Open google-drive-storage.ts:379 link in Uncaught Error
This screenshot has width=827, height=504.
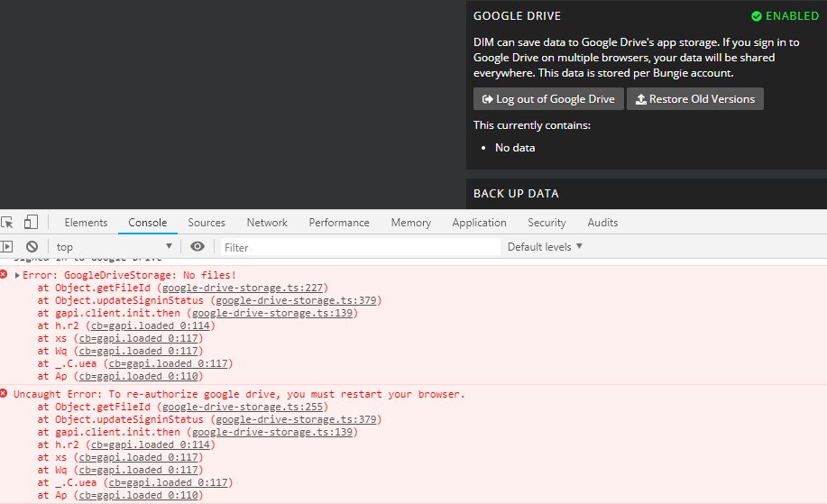coord(296,419)
